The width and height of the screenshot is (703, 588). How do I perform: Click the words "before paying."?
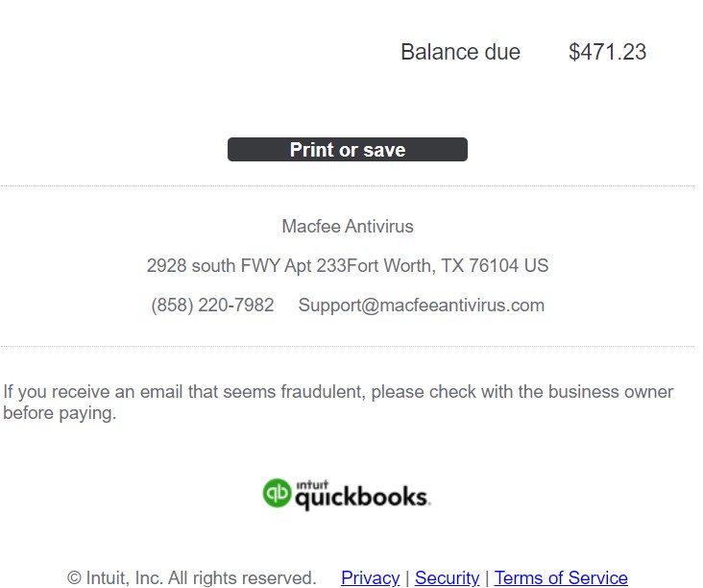tap(60, 414)
